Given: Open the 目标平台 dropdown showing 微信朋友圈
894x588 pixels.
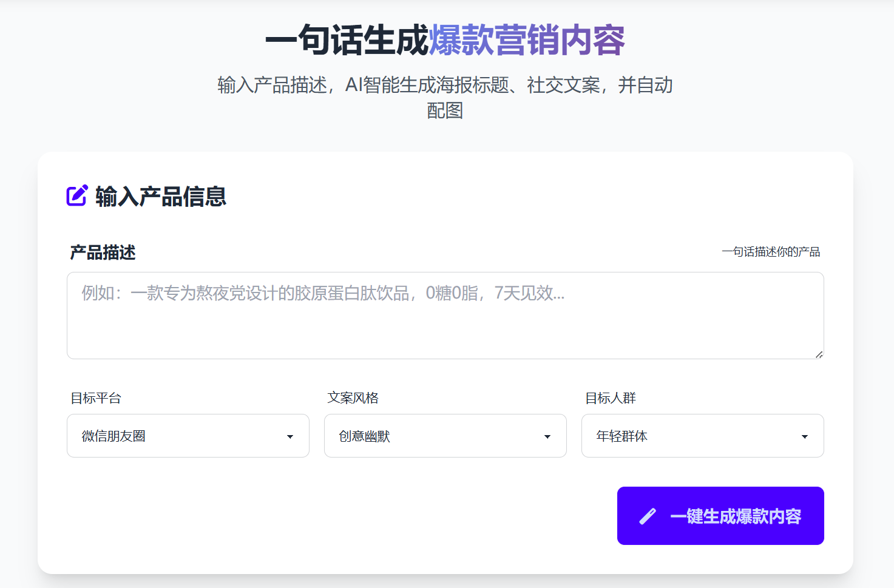Looking at the screenshot, I should pyautogui.click(x=188, y=436).
